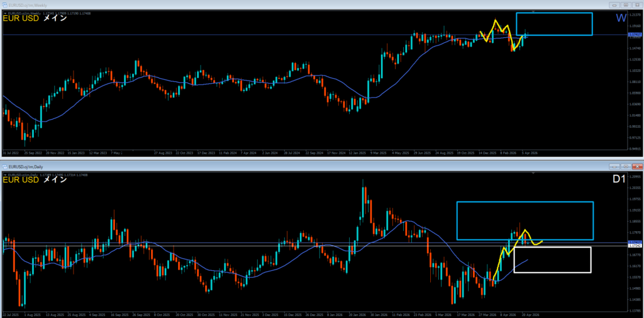Screen dimensions: 644x318
Task: Restore down the EURUSD Daily chart window
Action: click(626, 167)
